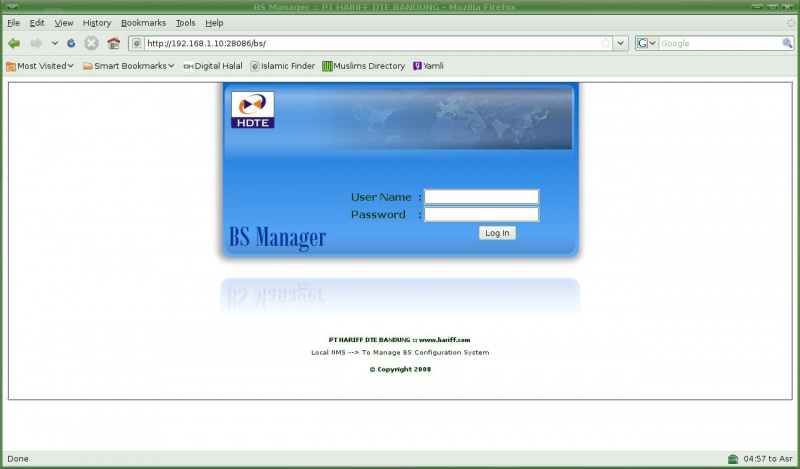The image size is (800, 469).
Task: Click the bookmark star in URL bar
Action: (605, 44)
